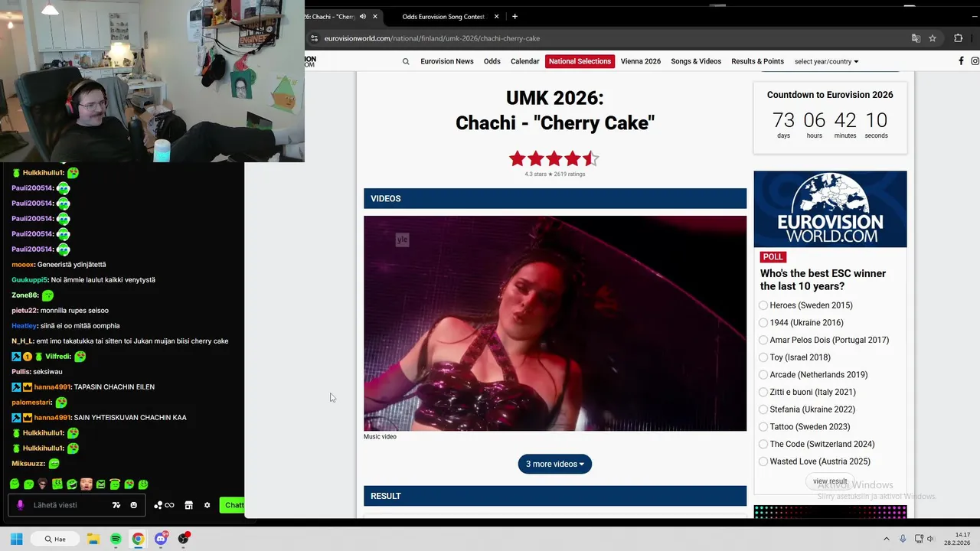Open the Windows Start menu

pyautogui.click(x=16, y=539)
